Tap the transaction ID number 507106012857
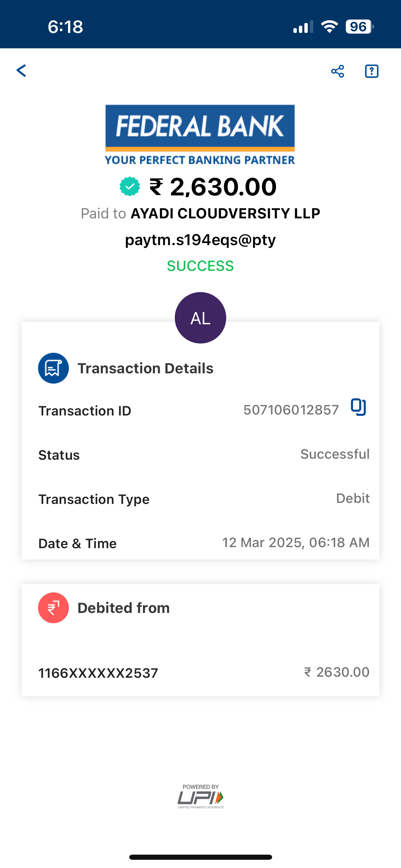Image resolution: width=401 pixels, height=868 pixels. coord(291,410)
